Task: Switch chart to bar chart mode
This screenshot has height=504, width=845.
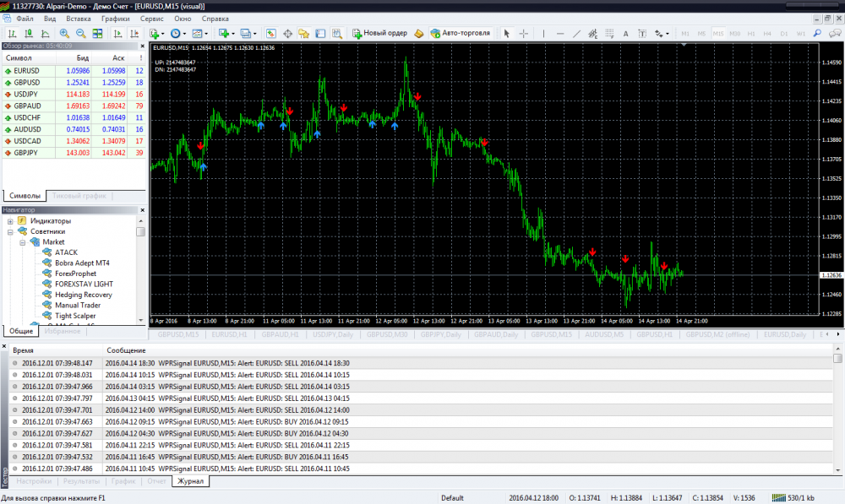Action: [12, 34]
